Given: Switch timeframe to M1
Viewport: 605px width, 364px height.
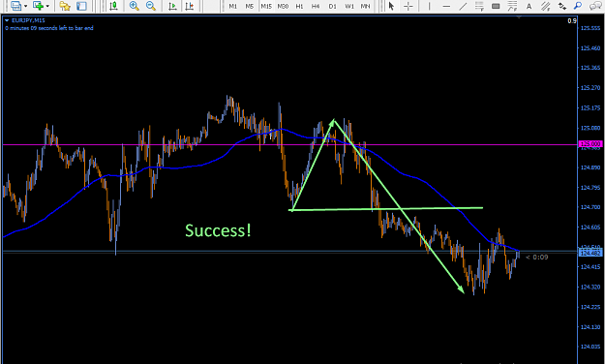Looking at the screenshot, I should coord(233,6).
